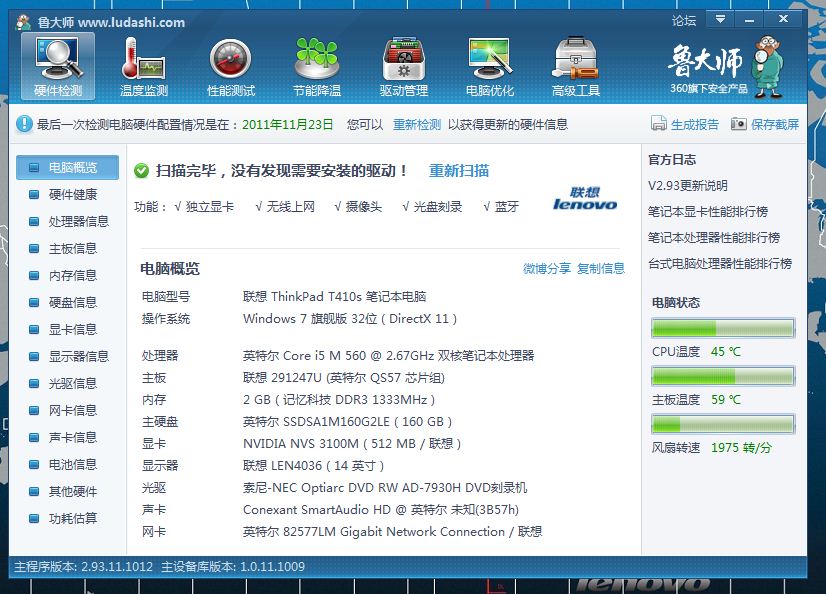Click the report icon beside 生成报告
The height and width of the screenshot is (594, 826).
coord(658,124)
